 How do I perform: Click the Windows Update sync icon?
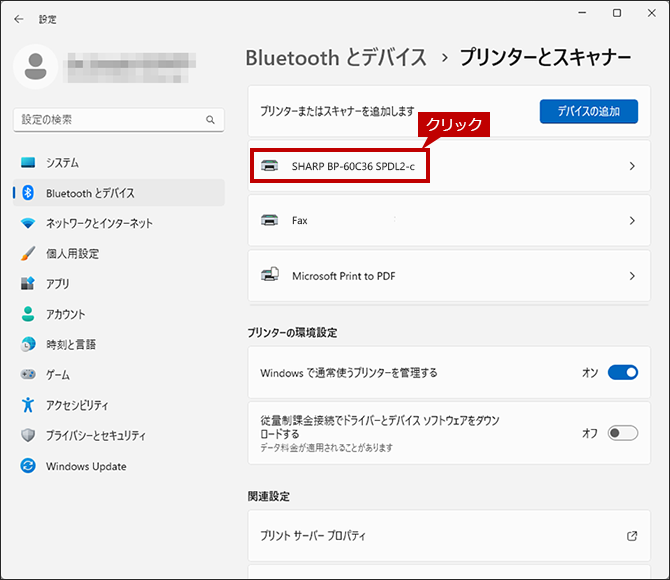(x=28, y=465)
